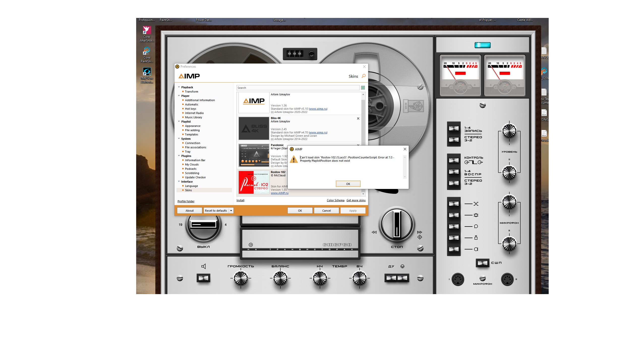Click OK in the AIMP error dialog

pos(348,184)
